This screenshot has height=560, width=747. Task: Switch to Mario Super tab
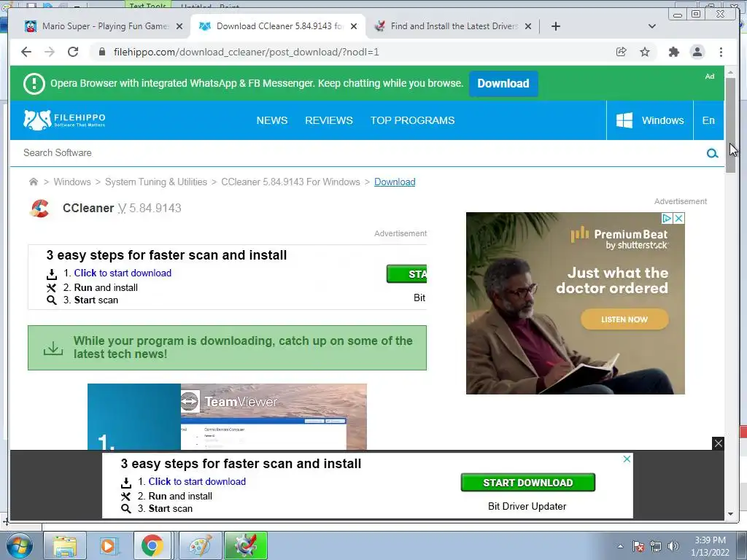[x=99, y=26]
